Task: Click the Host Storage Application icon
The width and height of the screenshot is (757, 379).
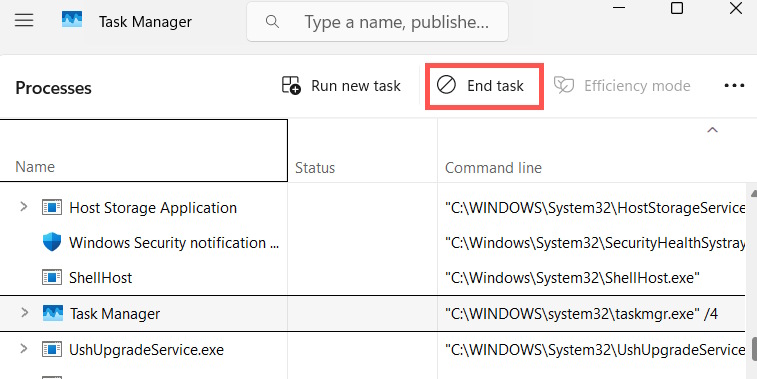Action: [52, 208]
